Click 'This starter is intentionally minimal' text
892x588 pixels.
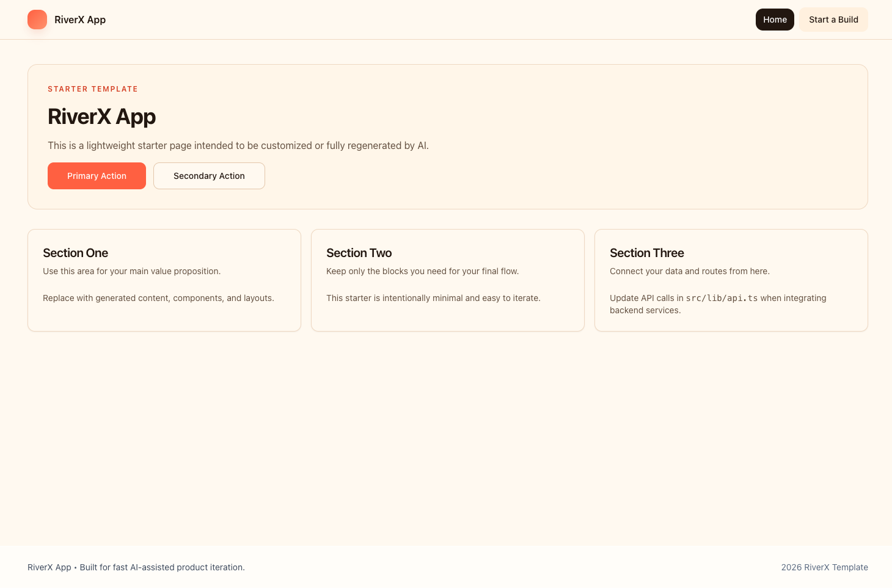click(433, 298)
